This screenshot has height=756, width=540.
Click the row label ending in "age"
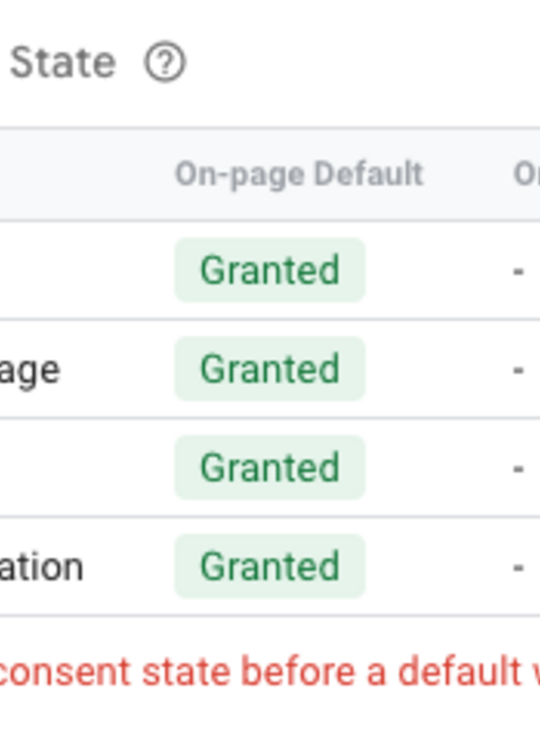(x=30, y=370)
